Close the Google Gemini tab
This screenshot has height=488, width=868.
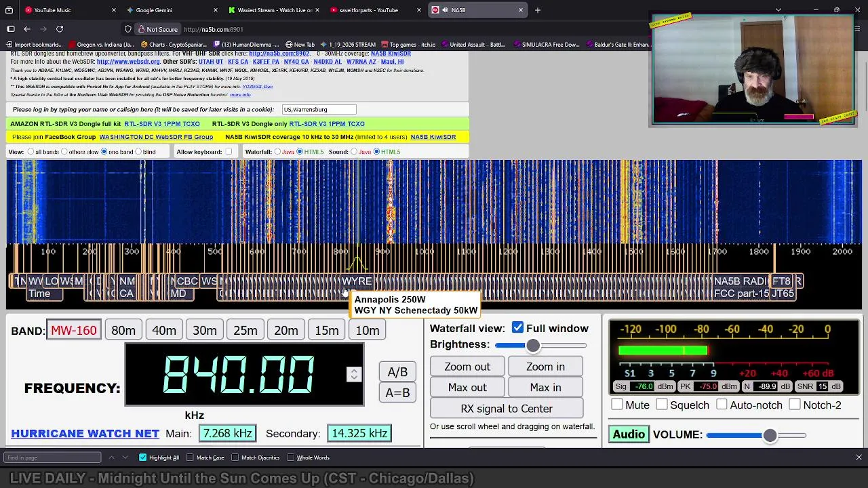216,10
